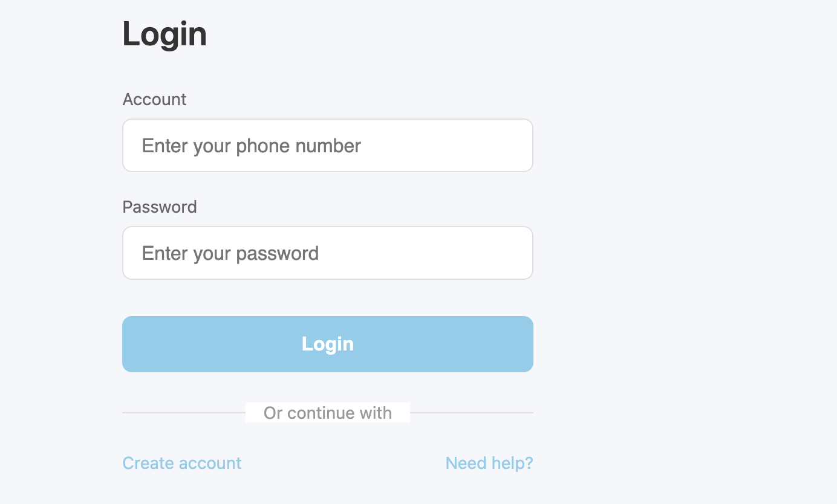This screenshot has width=837, height=504.
Task: Get assistance via Need help?
Action: click(489, 464)
